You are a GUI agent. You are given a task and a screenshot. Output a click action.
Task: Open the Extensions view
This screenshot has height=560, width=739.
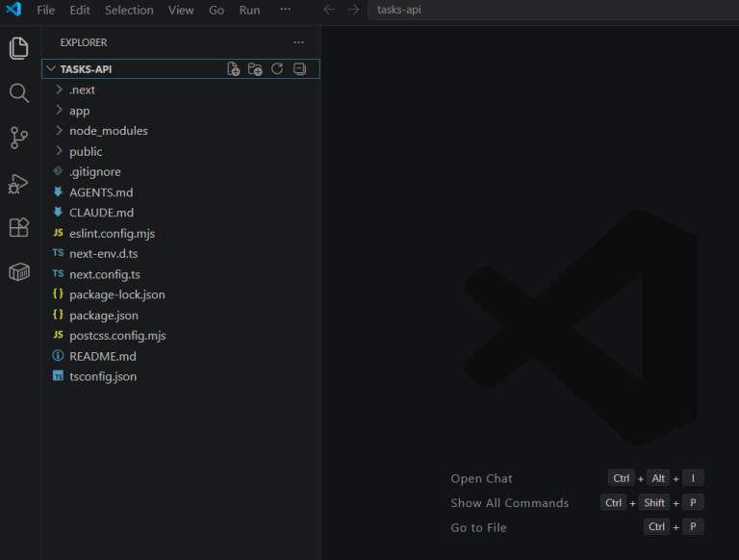(19, 227)
